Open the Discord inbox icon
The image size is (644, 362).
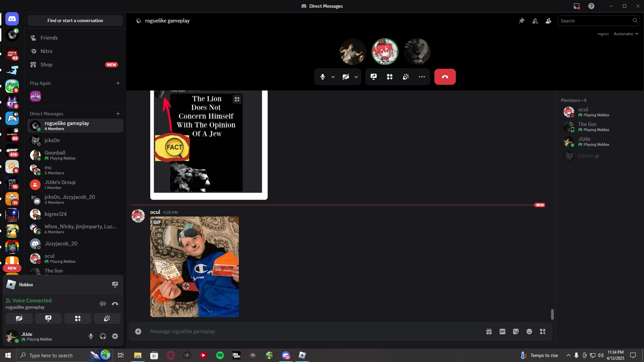pyautogui.click(x=577, y=6)
